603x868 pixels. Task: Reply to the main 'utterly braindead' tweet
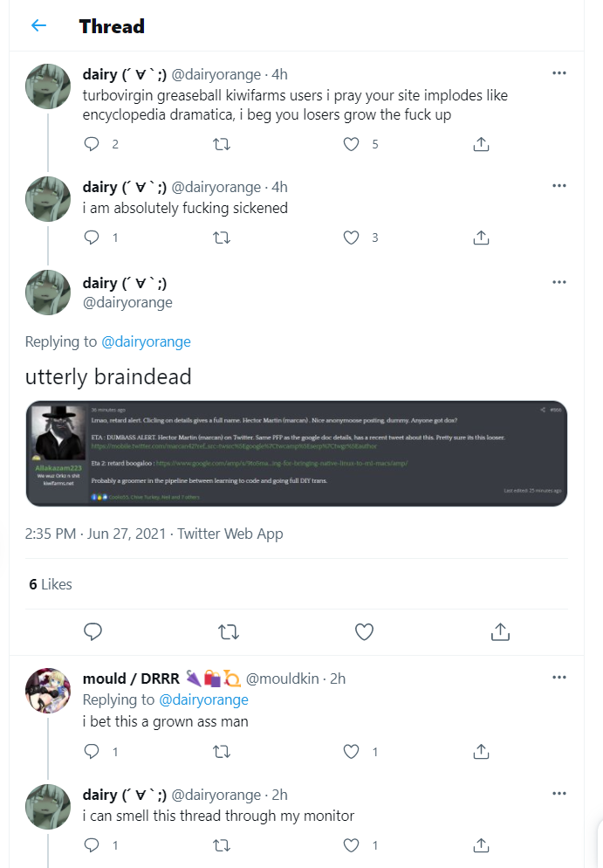pos(93,631)
